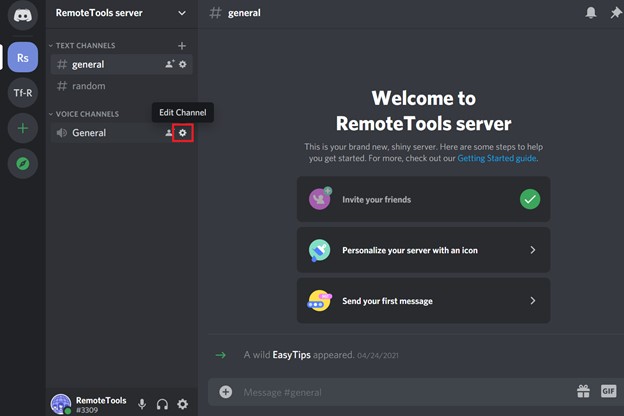Screen dimensions: 624x416
Task: Open Send your first message step
Action: [423, 301]
